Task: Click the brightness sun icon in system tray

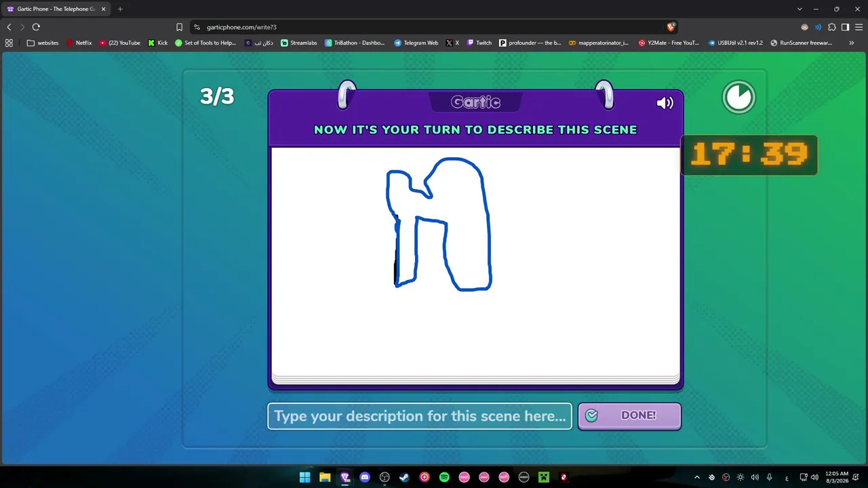Action: pyautogui.click(x=740, y=477)
